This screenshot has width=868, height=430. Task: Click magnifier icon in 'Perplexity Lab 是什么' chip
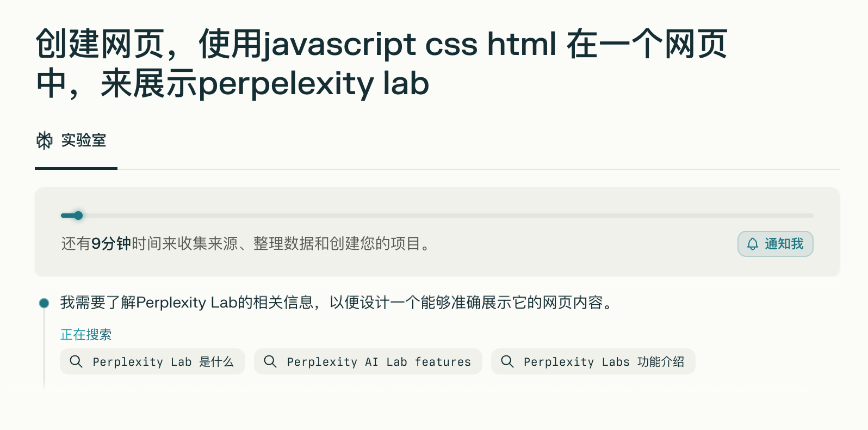[x=76, y=361]
